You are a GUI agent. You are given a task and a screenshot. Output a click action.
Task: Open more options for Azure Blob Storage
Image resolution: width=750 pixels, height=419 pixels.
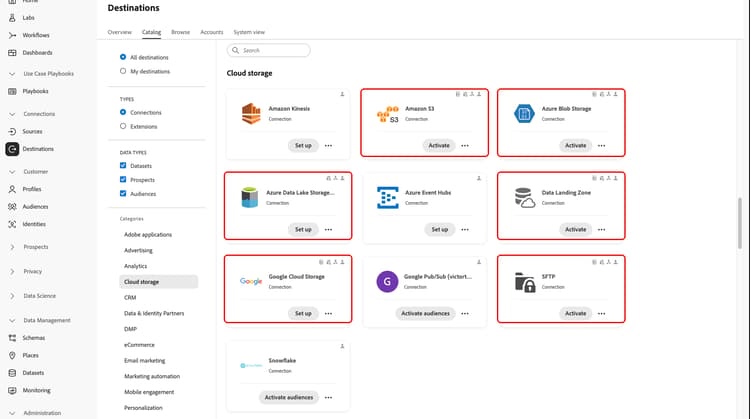(602, 145)
